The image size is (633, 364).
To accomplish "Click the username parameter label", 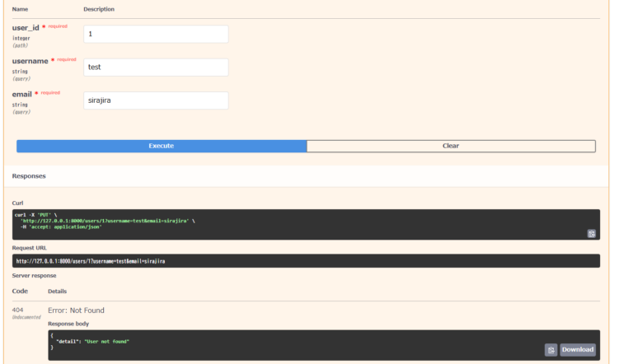I will pyautogui.click(x=30, y=61).
